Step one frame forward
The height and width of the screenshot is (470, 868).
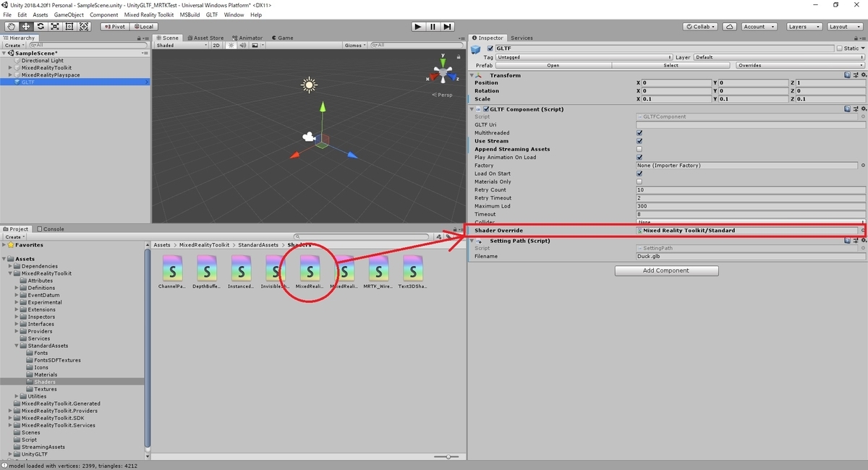[448, 27]
